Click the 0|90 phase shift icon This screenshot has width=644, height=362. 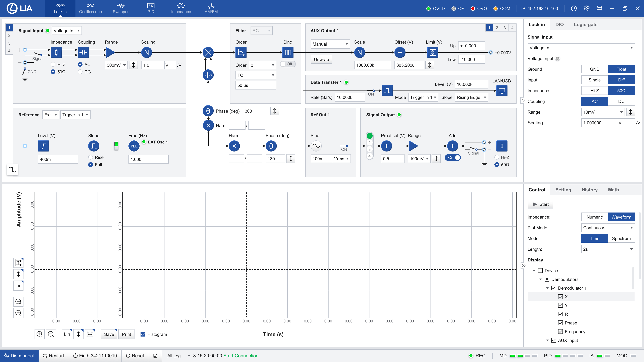click(x=208, y=75)
